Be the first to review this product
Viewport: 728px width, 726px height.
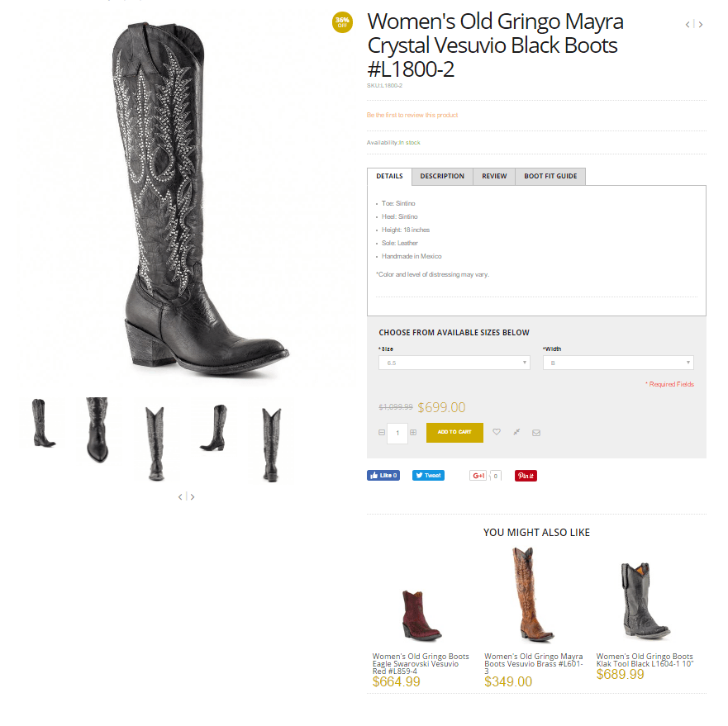(x=412, y=115)
